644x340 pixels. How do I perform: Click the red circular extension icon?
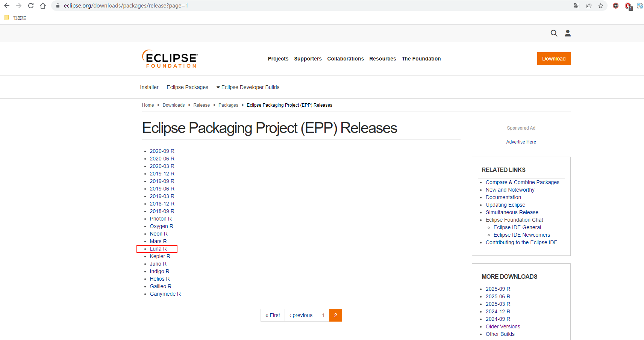[616, 6]
